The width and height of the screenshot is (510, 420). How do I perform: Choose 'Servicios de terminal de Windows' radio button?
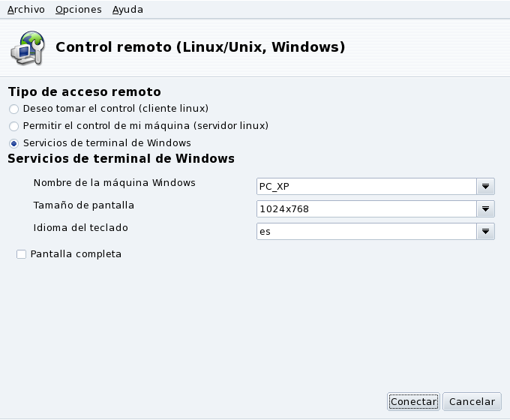(13, 143)
